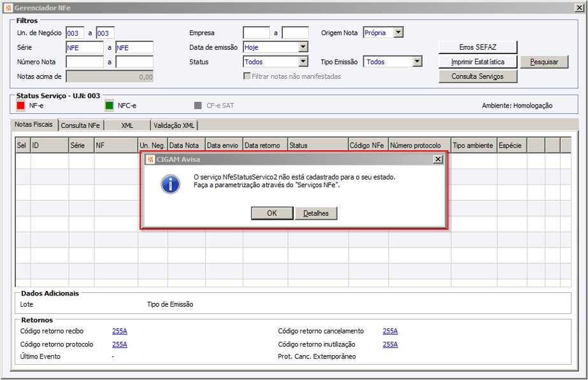Toggle Filtrar notas não manifestadas checkbox
The height and width of the screenshot is (380, 588).
(x=247, y=76)
